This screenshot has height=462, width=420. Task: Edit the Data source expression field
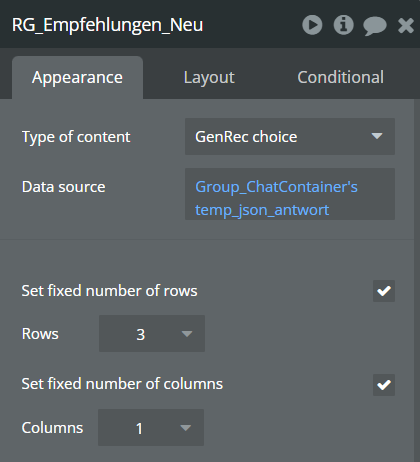pos(290,194)
